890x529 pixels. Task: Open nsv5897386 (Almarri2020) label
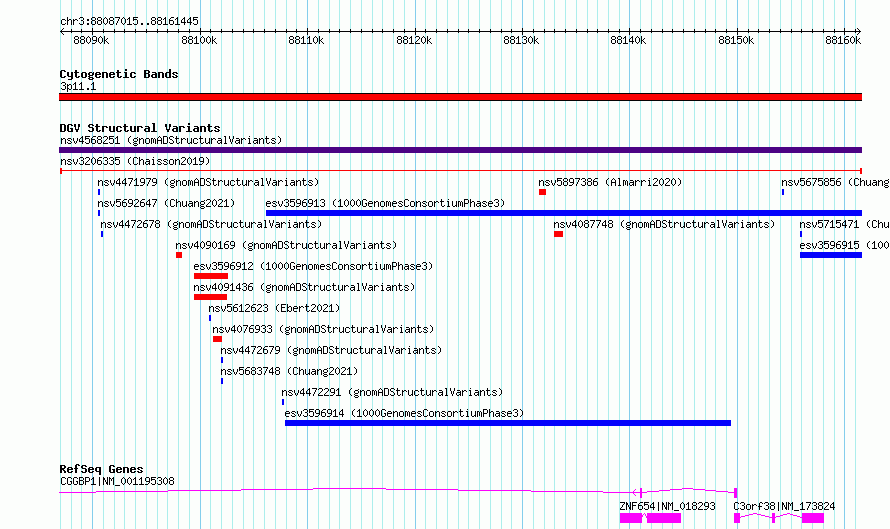(610, 182)
